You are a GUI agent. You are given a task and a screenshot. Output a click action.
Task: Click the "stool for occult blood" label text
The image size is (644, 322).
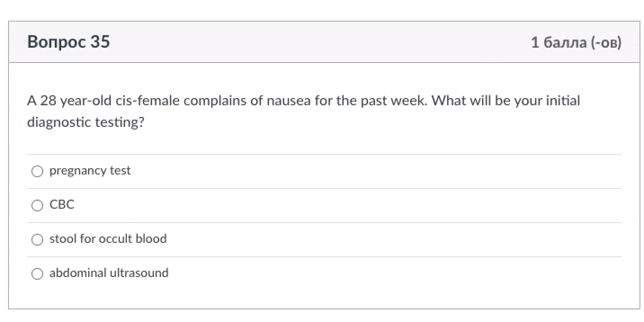tap(108, 239)
